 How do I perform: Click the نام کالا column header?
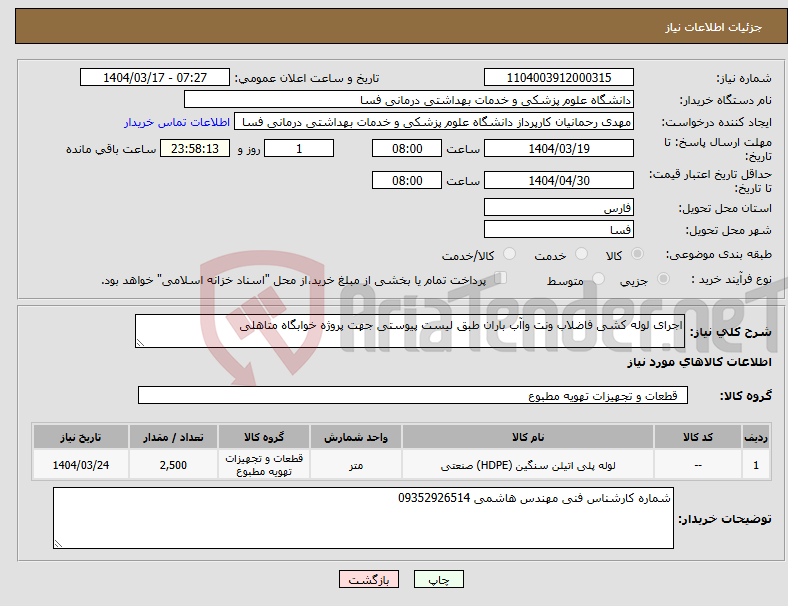[x=528, y=437]
